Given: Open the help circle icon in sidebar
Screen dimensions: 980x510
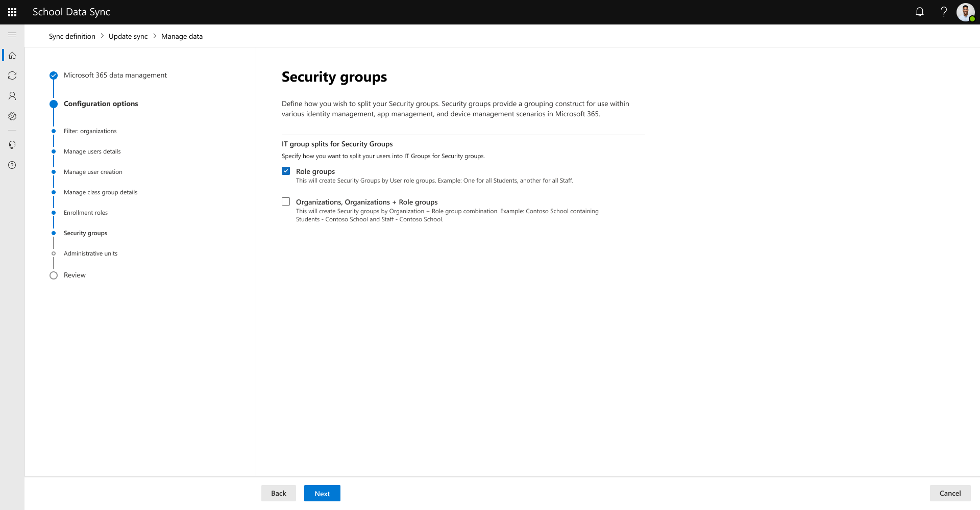Looking at the screenshot, I should (12, 165).
